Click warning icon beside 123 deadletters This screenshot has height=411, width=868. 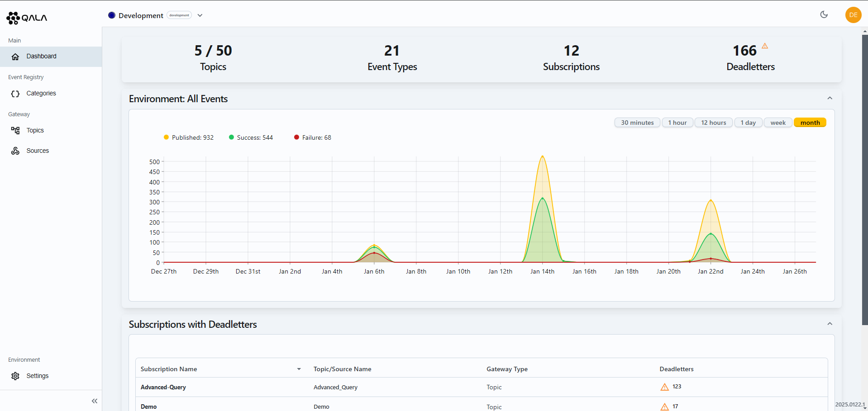click(x=664, y=387)
